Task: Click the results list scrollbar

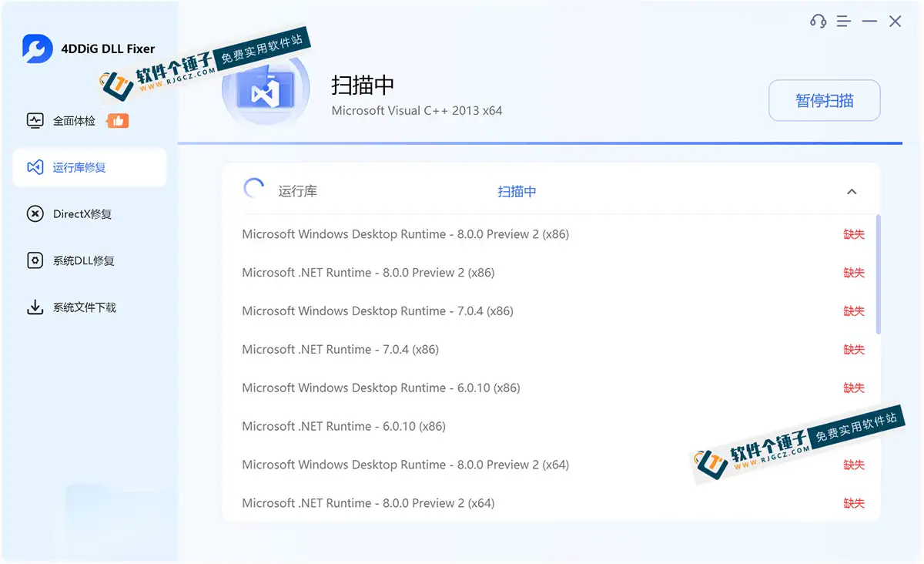Action: click(879, 274)
